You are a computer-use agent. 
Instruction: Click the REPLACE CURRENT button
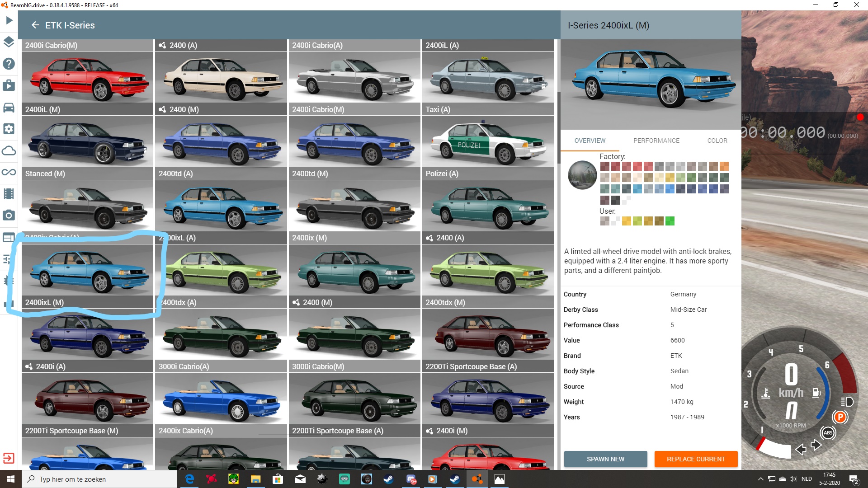(x=696, y=459)
